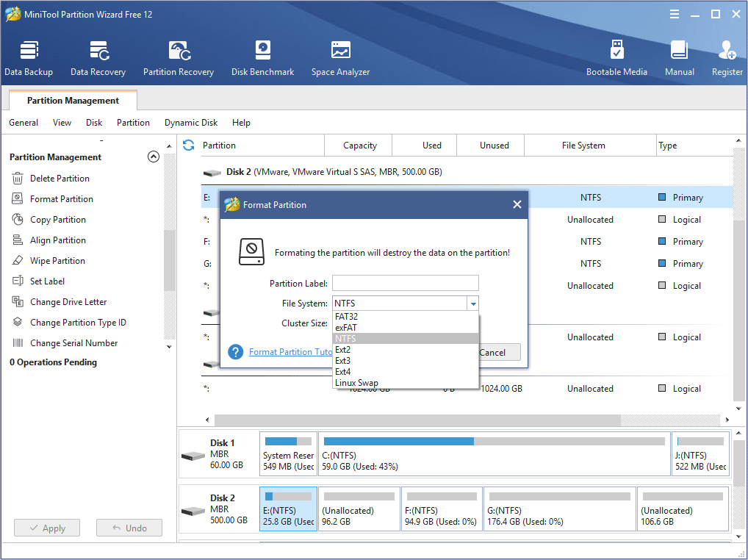Image resolution: width=748 pixels, height=560 pixels.
Task: Select F:(NTFS) block in Disk 2 map
Action: [x=442, y=509]
